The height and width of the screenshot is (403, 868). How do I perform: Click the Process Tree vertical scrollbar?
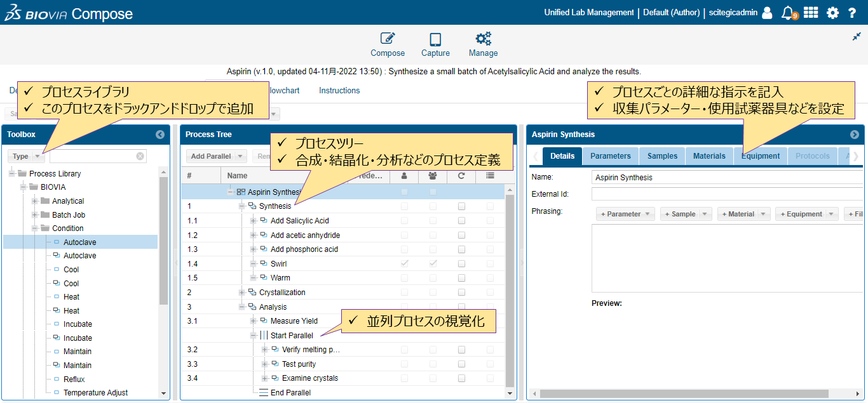pyautogui.click(x=509, y=291)
